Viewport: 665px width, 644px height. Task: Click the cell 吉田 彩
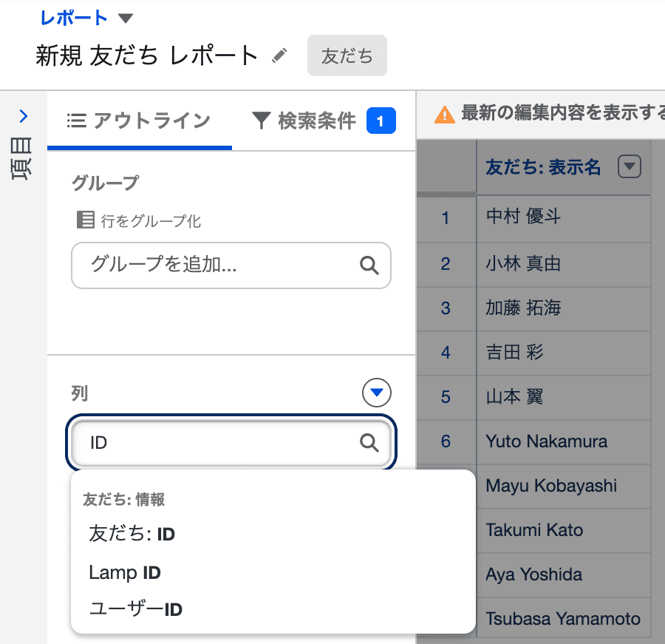[x=564, y=353]
